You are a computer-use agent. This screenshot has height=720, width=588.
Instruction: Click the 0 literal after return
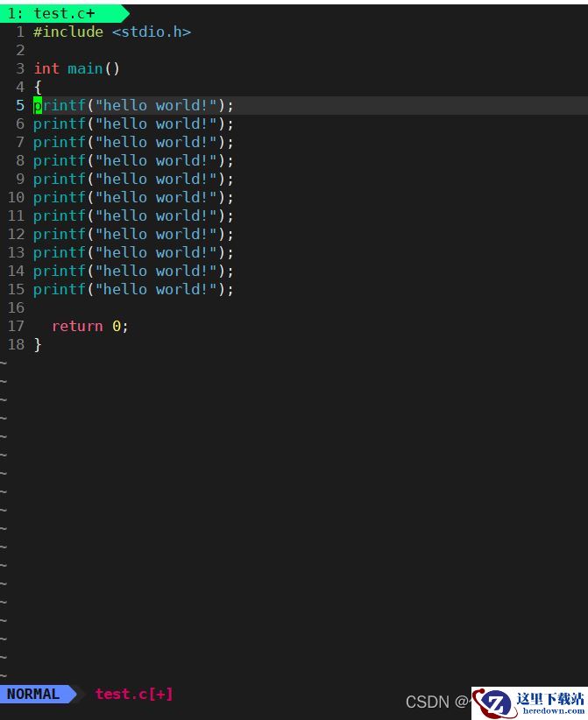116,326
